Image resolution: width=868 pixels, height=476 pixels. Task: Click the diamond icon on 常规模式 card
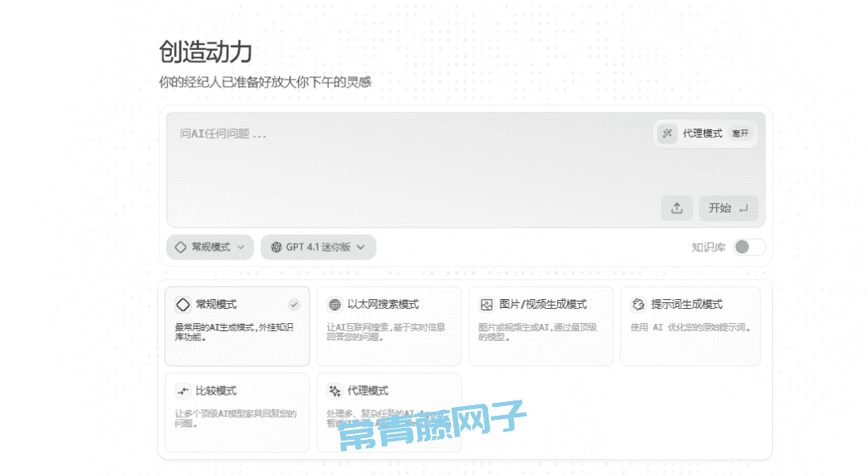tap(182, 304)
